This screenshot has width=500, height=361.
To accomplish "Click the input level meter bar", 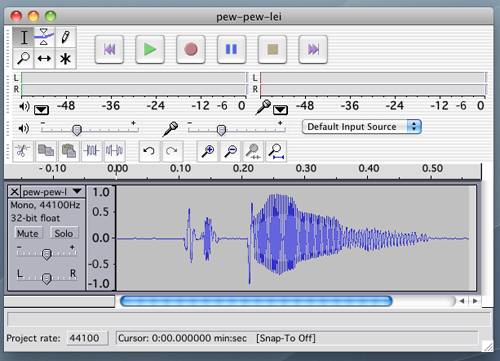I will tap(373, 84).
